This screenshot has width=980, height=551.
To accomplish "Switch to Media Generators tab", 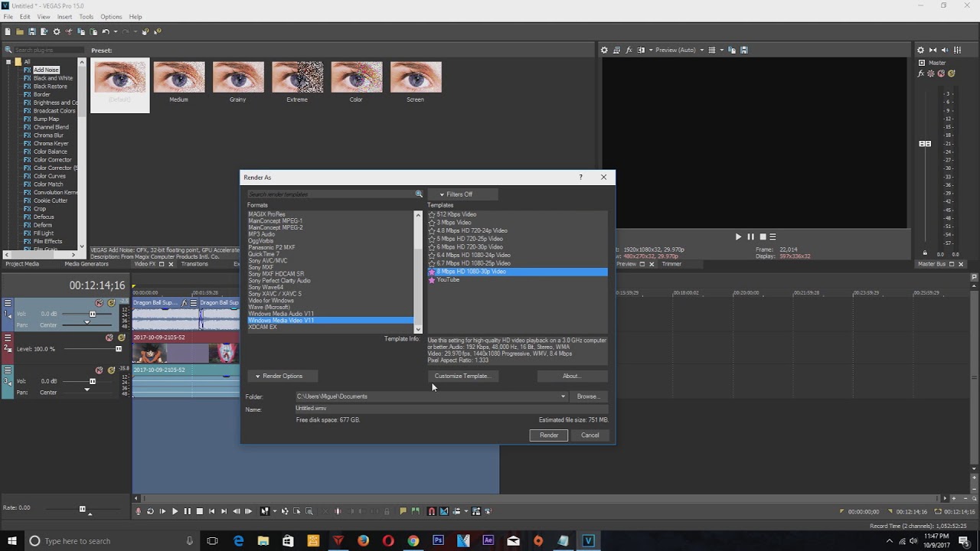I will 87,264.
